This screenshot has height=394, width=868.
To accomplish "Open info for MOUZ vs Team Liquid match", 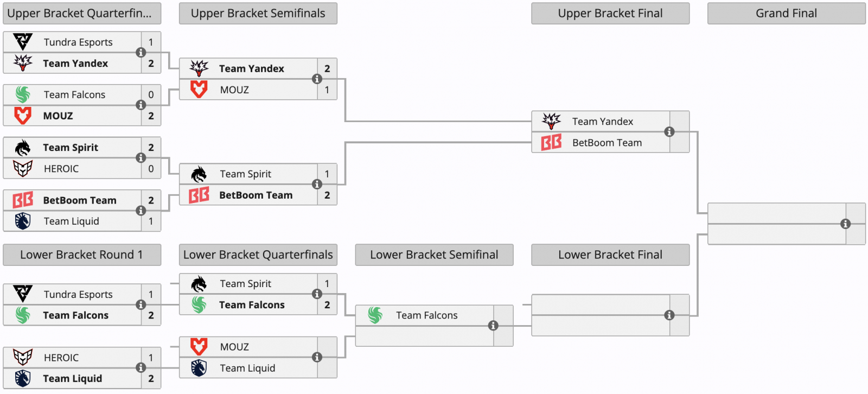I will pyautogui.click(x=317, y=357).
